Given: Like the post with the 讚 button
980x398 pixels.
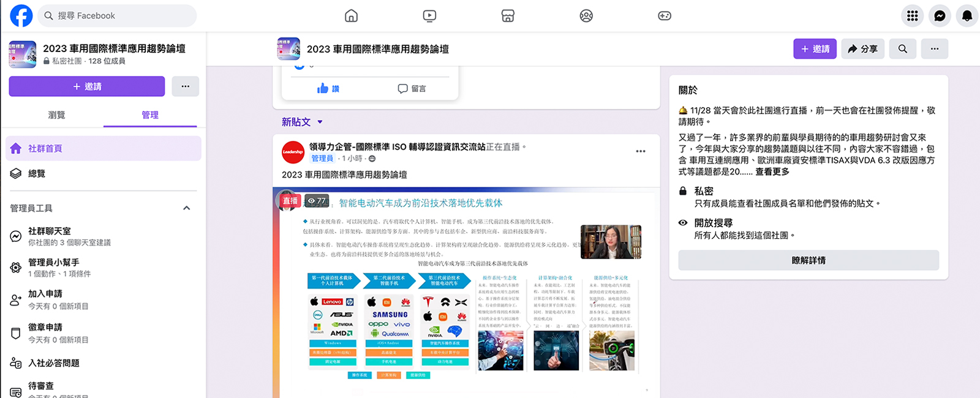Looking at the screenshot, I should 328,89.
